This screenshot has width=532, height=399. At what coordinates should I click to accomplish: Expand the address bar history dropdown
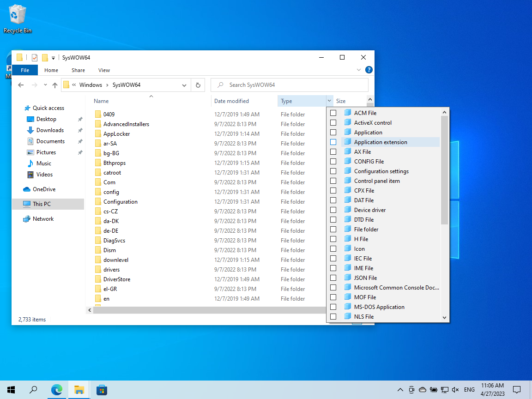point(184,85)
